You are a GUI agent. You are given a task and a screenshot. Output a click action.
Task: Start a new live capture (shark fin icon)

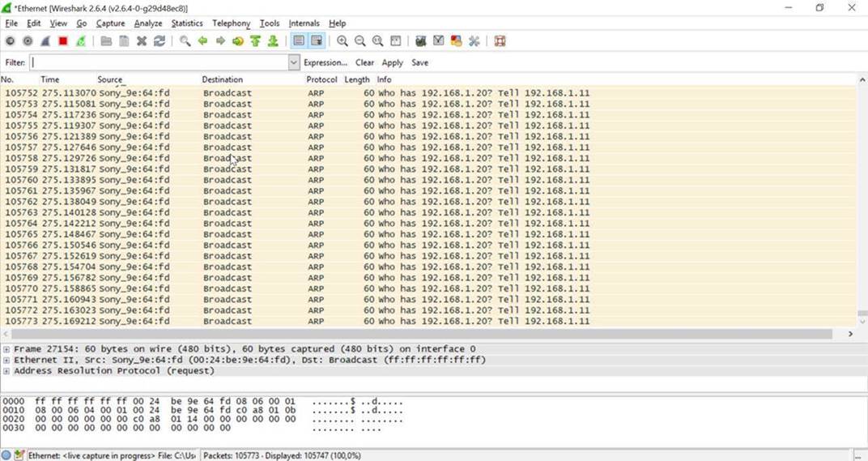click(45, 41)
